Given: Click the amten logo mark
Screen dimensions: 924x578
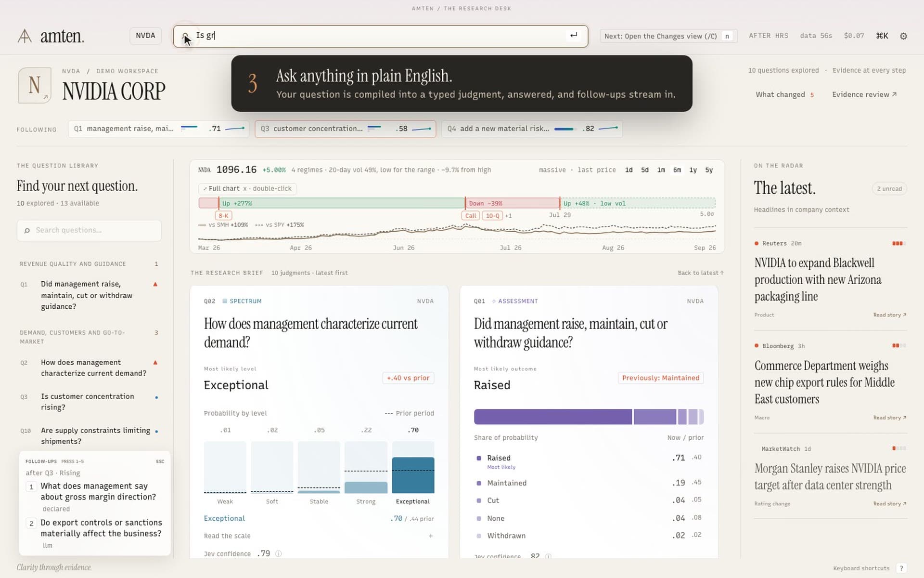Looking at the screenshot, I should (25, 36).
